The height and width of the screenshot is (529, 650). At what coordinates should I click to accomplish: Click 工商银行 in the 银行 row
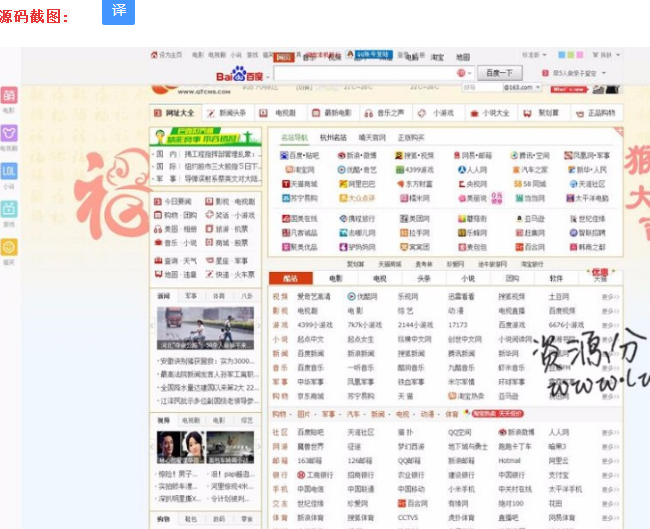tap(315, 475)
